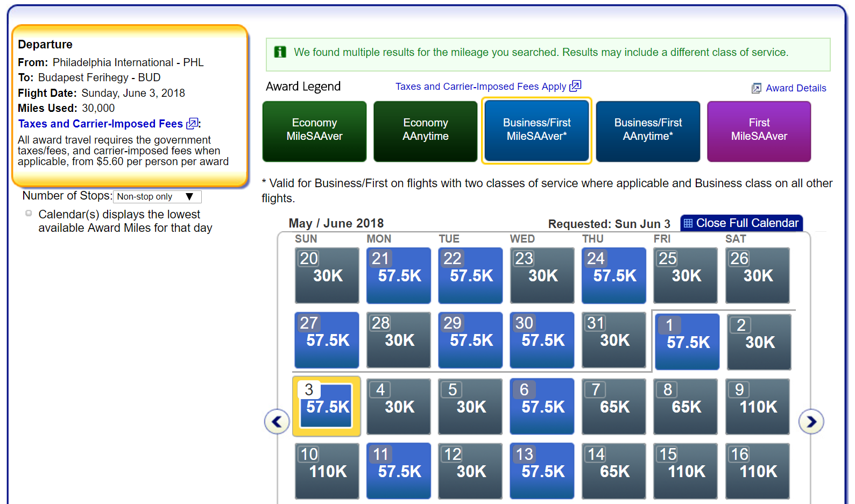Select June 1 priced at 57.5K

coord(687,342)
